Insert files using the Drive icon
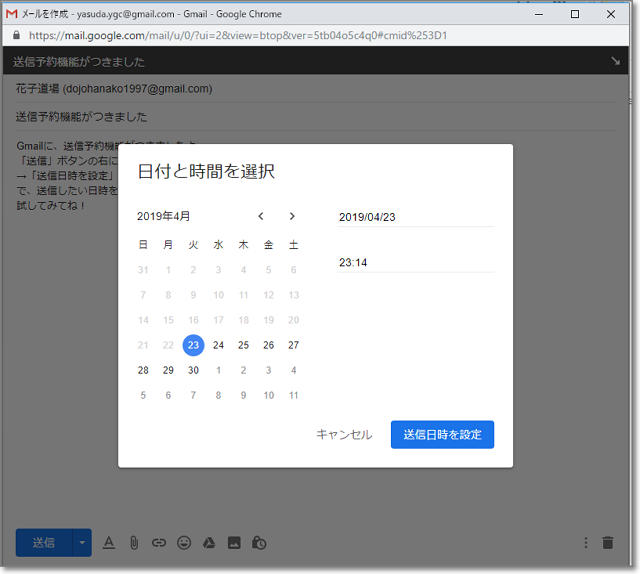640x574 pixels. [210, 543]
